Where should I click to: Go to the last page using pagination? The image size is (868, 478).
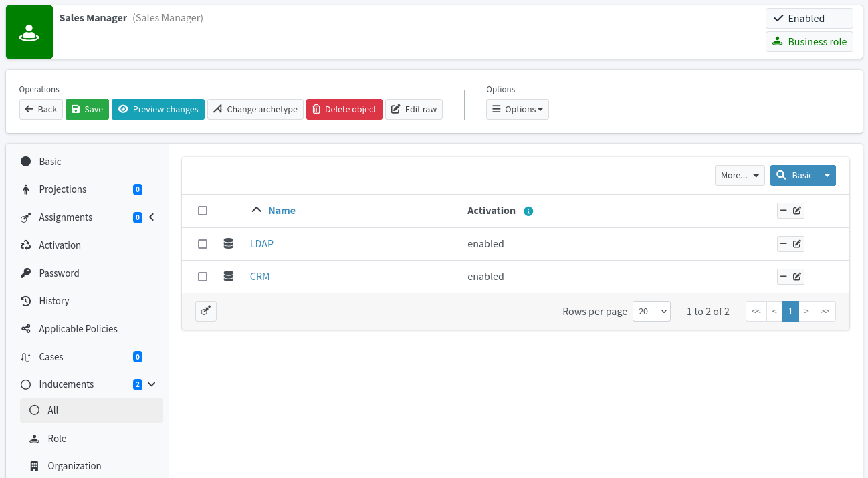[825, 311]
